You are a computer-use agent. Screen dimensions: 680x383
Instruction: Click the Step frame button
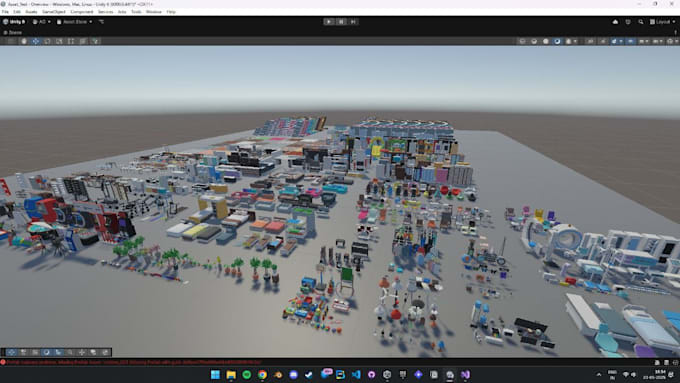click(x=353, y=22)
